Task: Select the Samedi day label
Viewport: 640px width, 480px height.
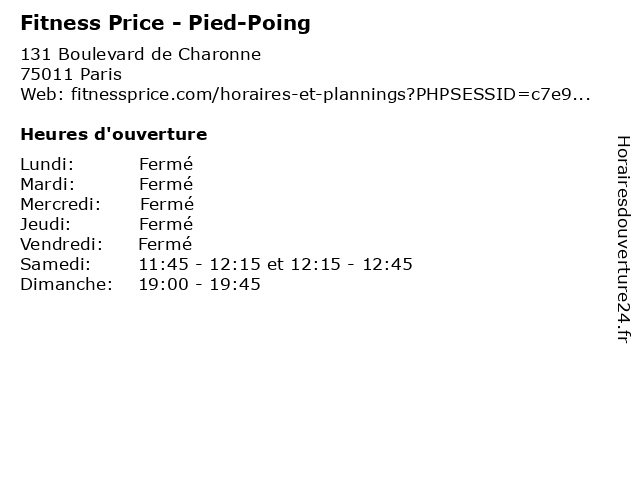Action: [55, 264]
